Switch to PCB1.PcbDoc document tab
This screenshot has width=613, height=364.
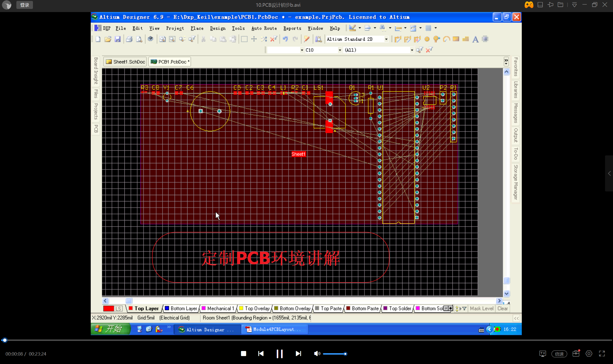click(x=170, y=62)
